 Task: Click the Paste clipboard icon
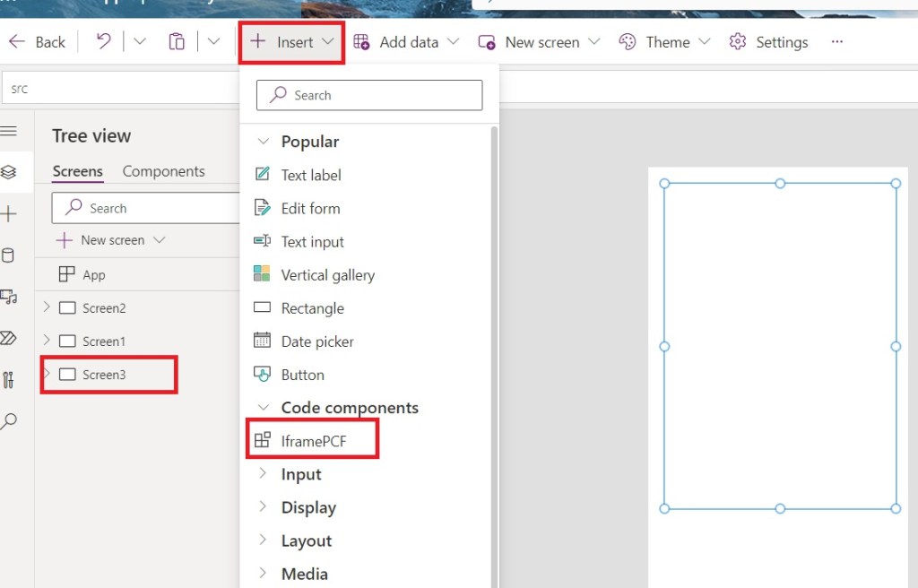pos(177,41)
